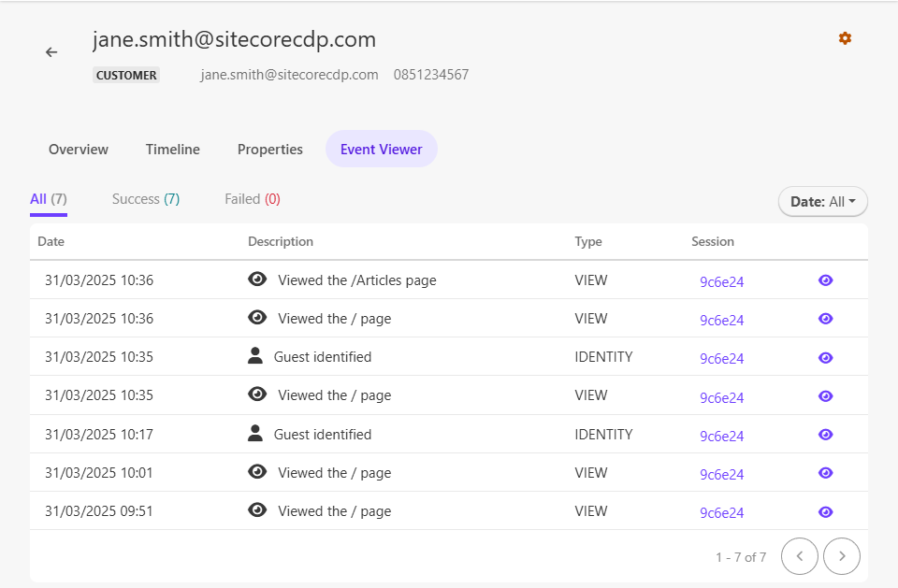This screenshot has width=898, height=588.
Task: Click the next page arrow button
Action: (842, 556)
